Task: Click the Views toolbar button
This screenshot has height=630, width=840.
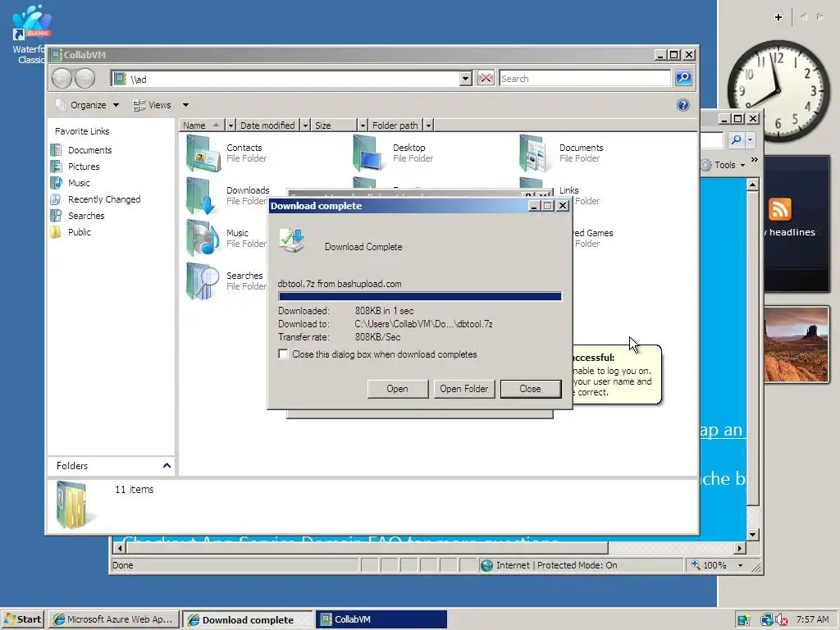Action: point(152,105)
